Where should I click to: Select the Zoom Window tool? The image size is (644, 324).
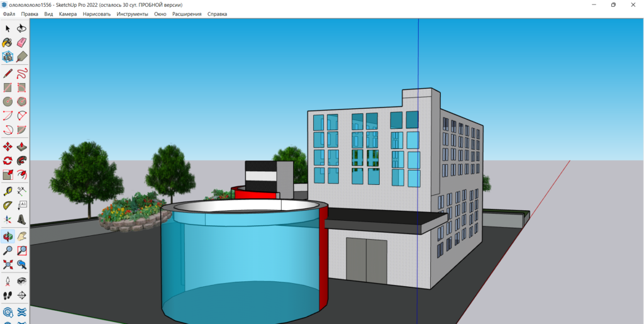[22, 250]
